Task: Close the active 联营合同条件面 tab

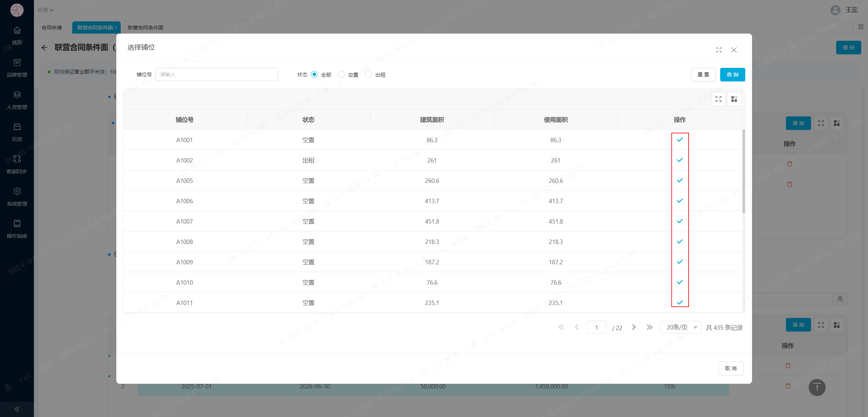Action: coord(116,28)
